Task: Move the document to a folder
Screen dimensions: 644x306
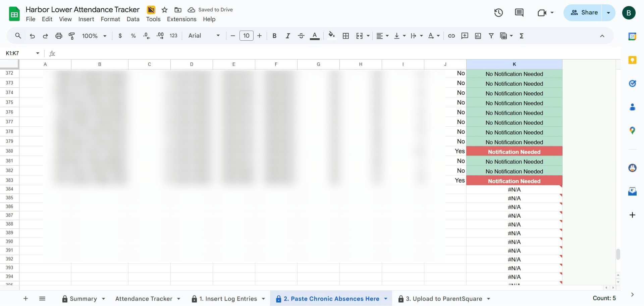Action: [x=178, y=10]
